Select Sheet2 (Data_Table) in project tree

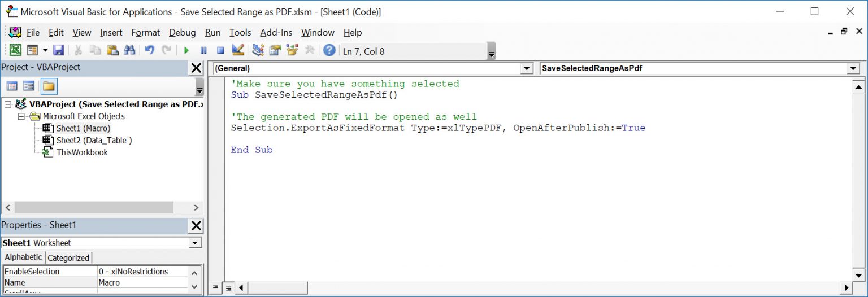[x=94, y=140]
